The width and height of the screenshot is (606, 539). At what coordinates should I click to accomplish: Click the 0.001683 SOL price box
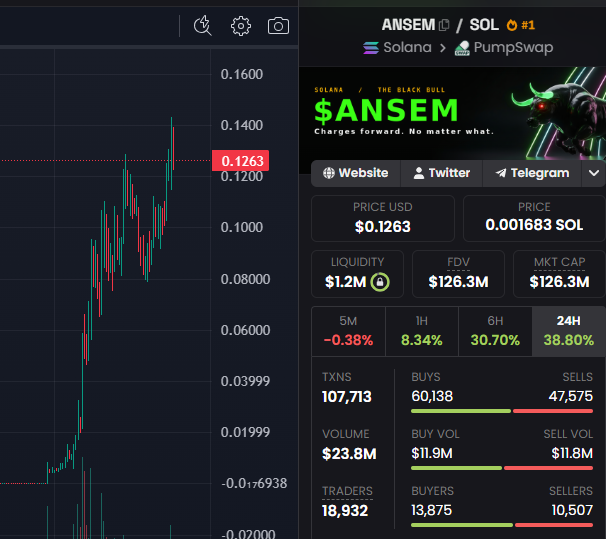[x=534, y=218]
